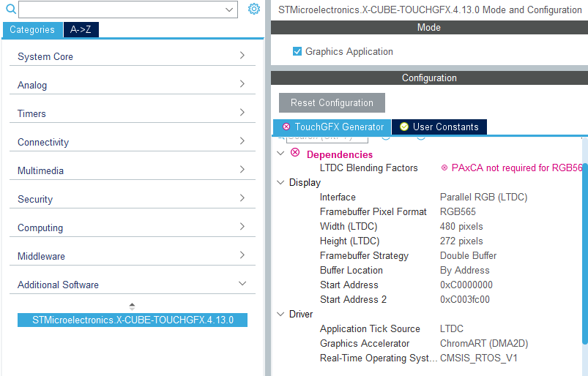Image resolution: width=588 pixels, height=376 pixels.
Task: Expand the Timers category
Action: point(133,113)
